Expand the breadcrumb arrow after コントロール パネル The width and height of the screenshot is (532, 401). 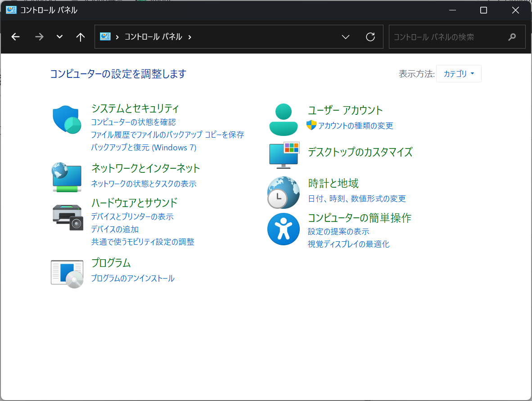[189, 38]
